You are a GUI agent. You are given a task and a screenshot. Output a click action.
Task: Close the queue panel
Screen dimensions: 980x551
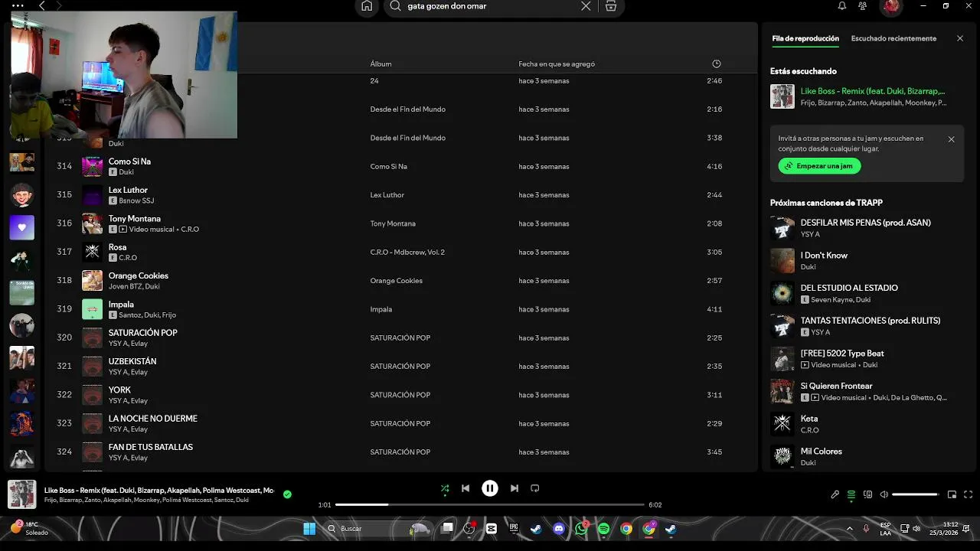[x=960, y=38]
